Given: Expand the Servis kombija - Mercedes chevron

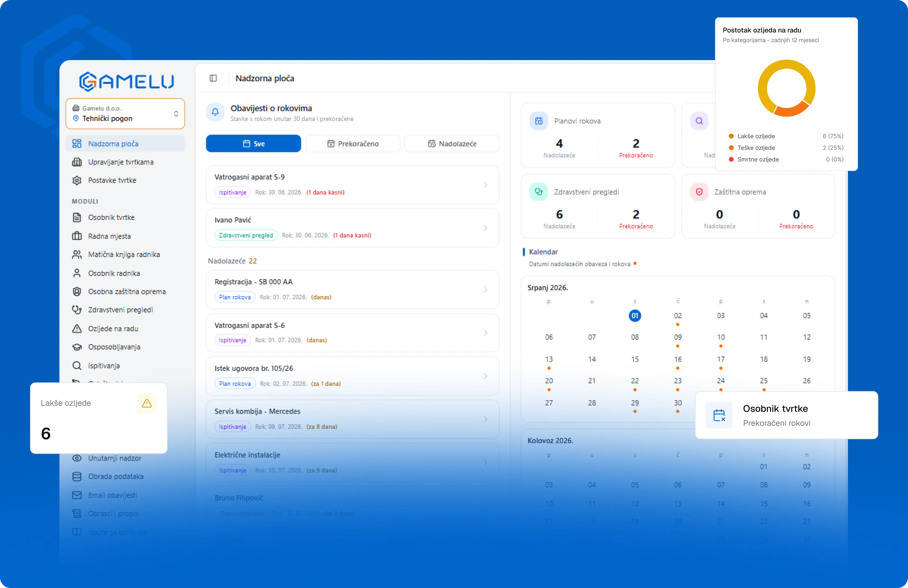Looking at the screenshot, I should tap(485, 419).
